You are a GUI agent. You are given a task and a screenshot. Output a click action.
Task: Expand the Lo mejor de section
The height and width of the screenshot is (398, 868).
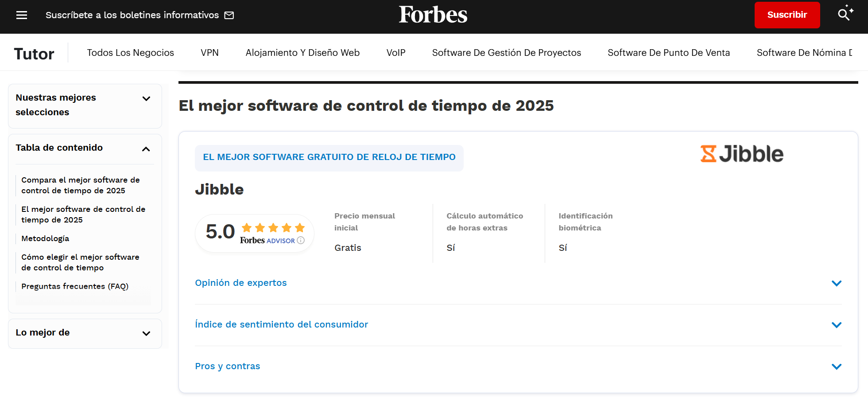pos(146,333)
